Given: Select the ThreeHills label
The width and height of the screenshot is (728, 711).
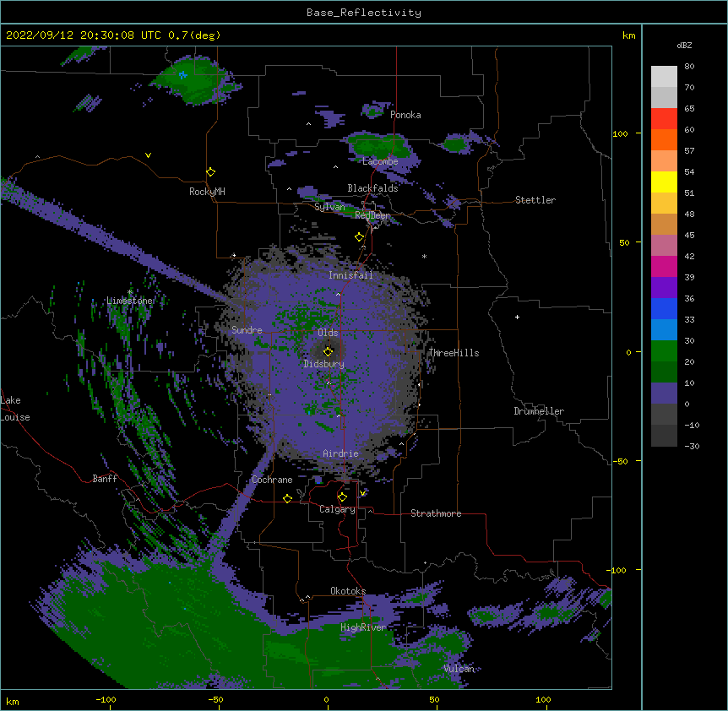Looking at the screenshot, I should (454, 353).
